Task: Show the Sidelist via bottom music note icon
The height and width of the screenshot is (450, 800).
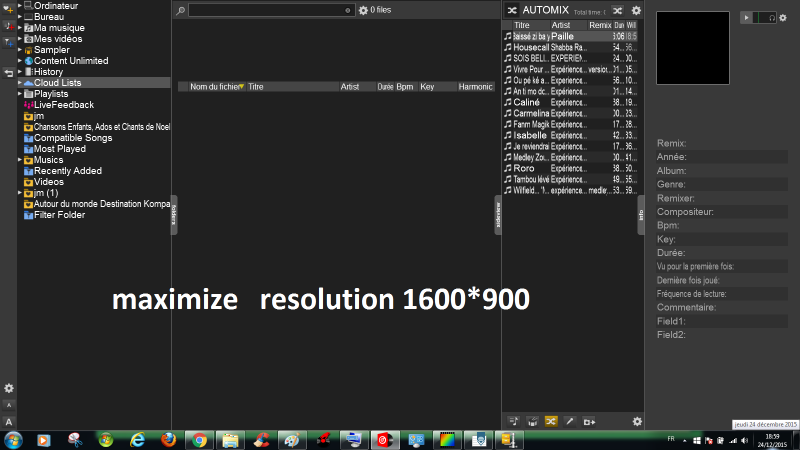Action: (x=513, y=421)
